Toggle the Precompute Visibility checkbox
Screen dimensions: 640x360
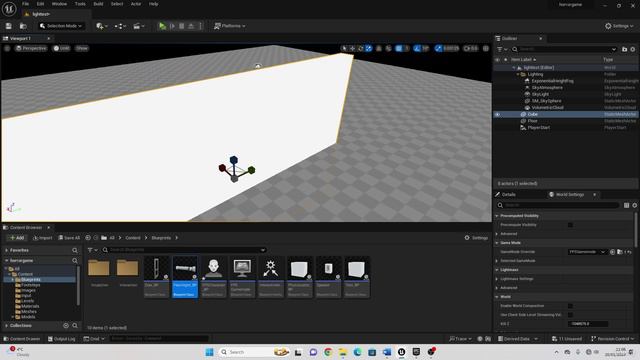[570, 225]
